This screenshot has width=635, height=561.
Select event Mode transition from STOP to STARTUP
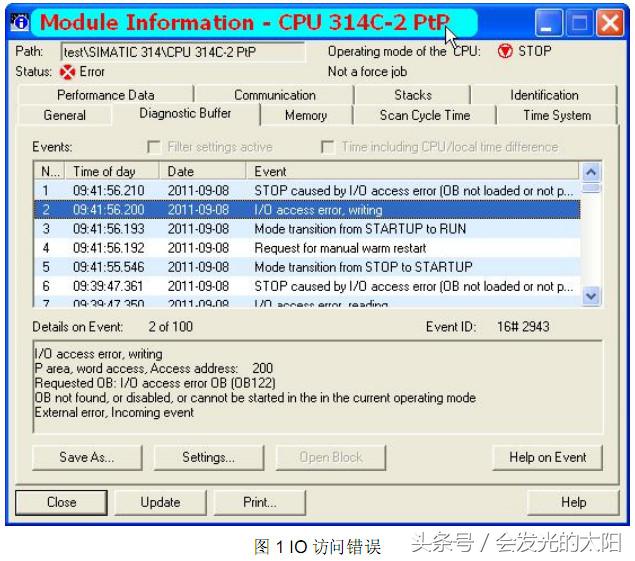[307, 267]
